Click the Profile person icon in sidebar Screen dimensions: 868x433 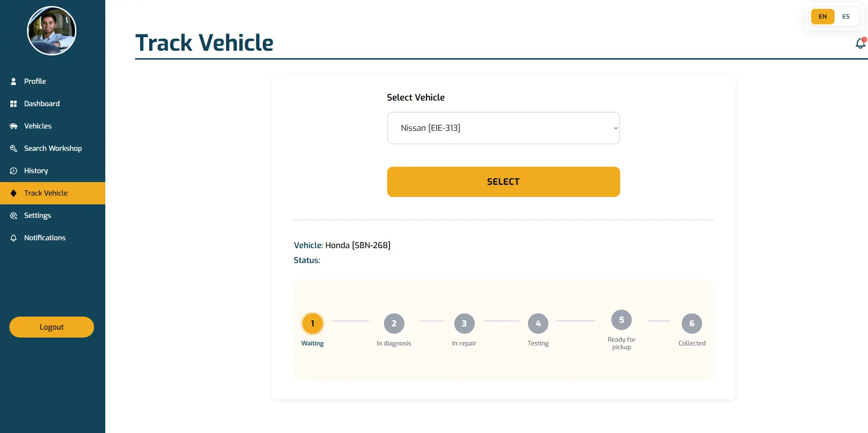click(x=14, y=81)
